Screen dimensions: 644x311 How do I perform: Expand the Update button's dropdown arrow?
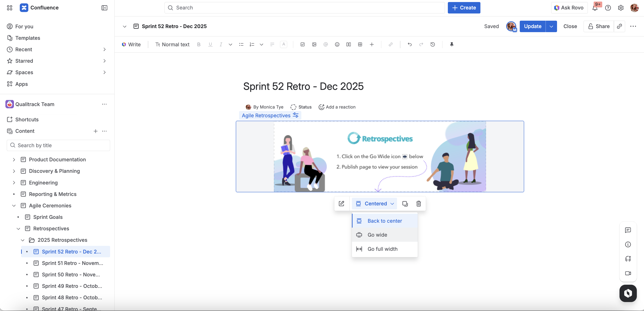click(x=551, y=26)
